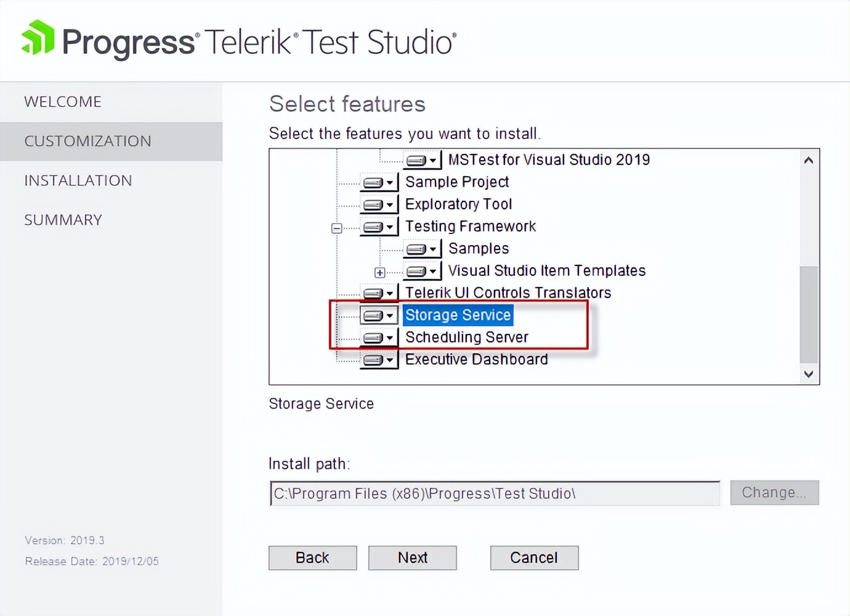850x616 pixels.
Task: Open the Storage Service installation options dropdown
Action: (389, 315)
